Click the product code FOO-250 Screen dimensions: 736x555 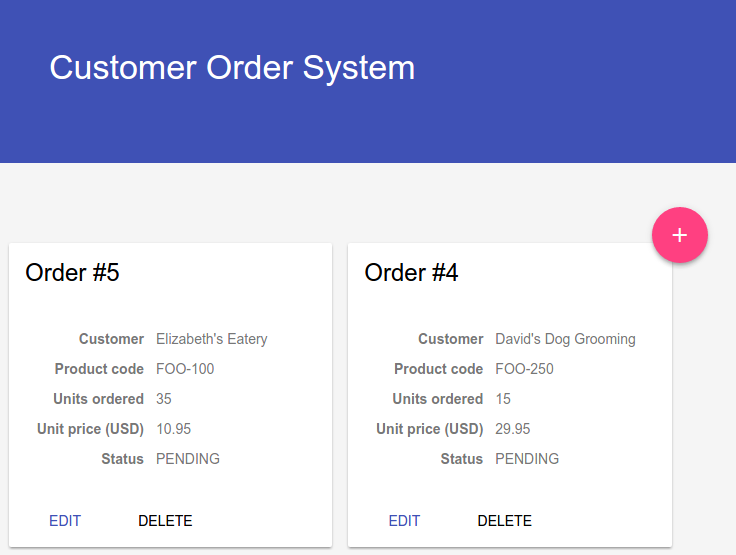tap(524, 369)
